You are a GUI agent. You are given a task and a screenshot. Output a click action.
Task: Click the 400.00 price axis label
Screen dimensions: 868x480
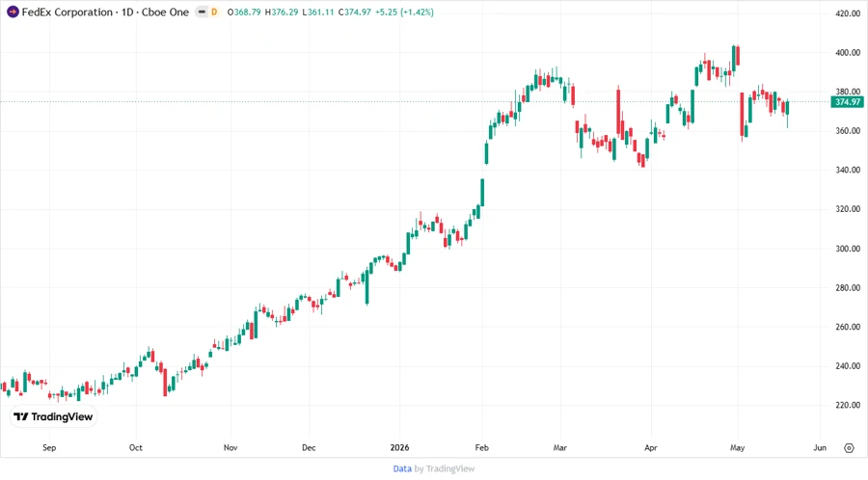[848, 53]
